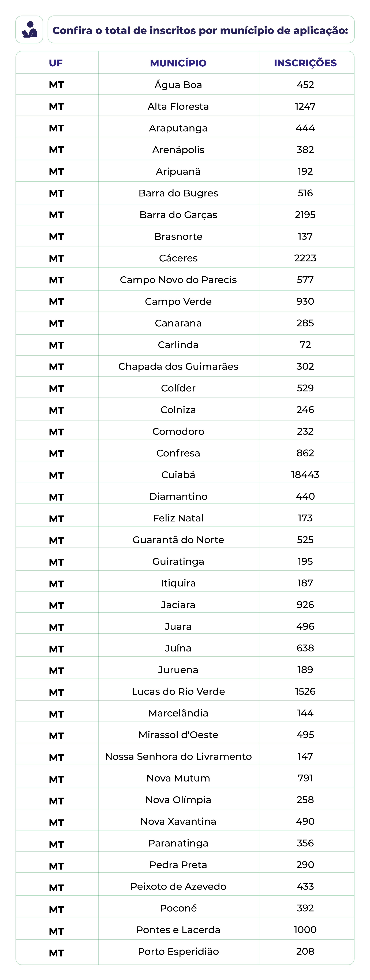Click the Peixoto de Azevedo cell

(x=178, y=886)
